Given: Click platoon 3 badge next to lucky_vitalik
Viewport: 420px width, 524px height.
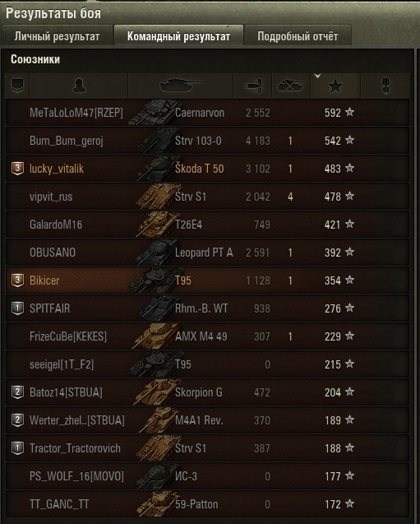Looking at the screenshot, I should pos(17,169).
